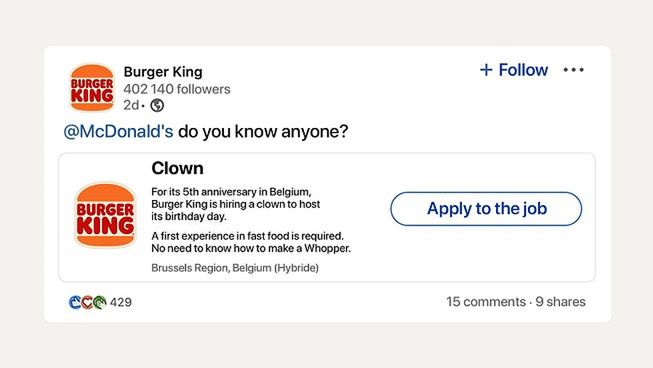Click the red reaction icon

pos(87,302)
